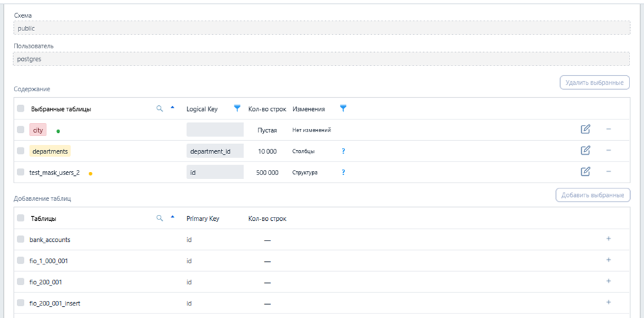Open the Изменения column filter

tap(342, 108)
